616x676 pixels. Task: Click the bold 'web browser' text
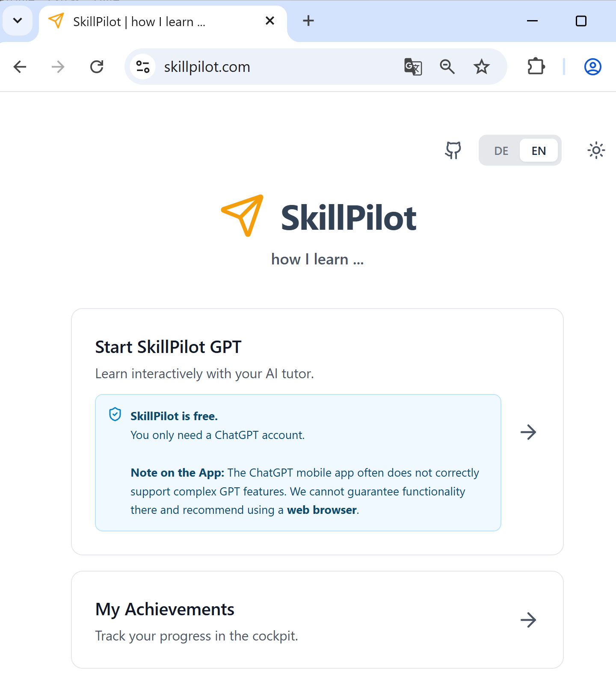(x=322, y=510)
